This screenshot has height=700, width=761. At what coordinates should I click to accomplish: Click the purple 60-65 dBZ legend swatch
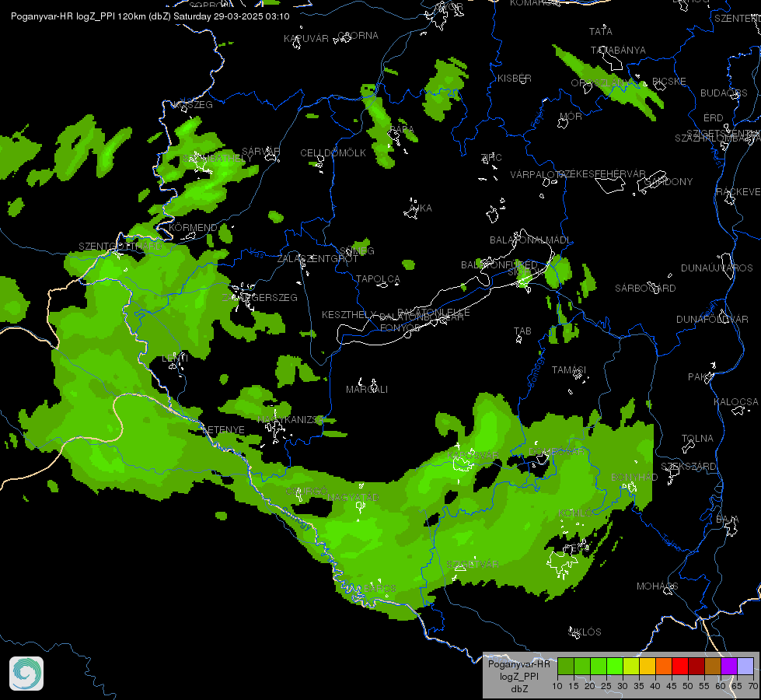[729, 666]
